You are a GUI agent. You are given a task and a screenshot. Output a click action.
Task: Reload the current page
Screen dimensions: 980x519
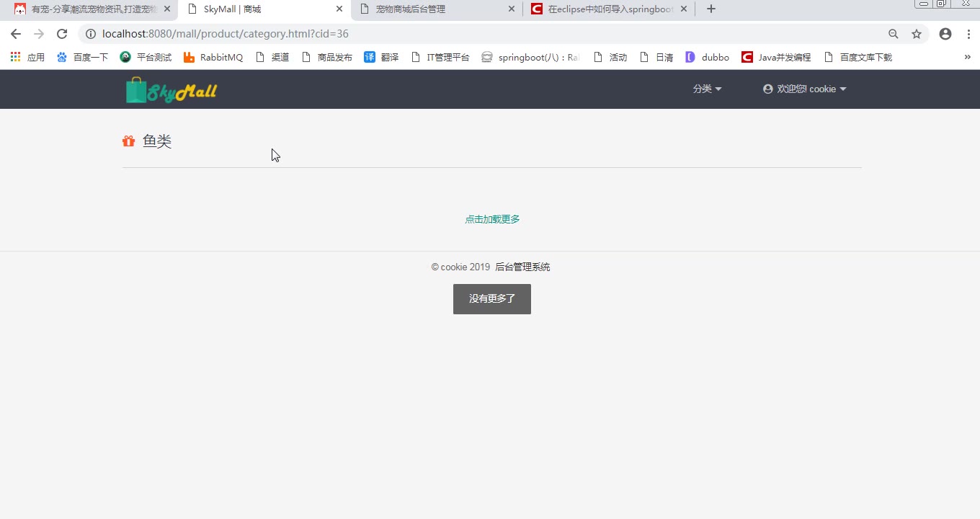[x=62, y=34]
